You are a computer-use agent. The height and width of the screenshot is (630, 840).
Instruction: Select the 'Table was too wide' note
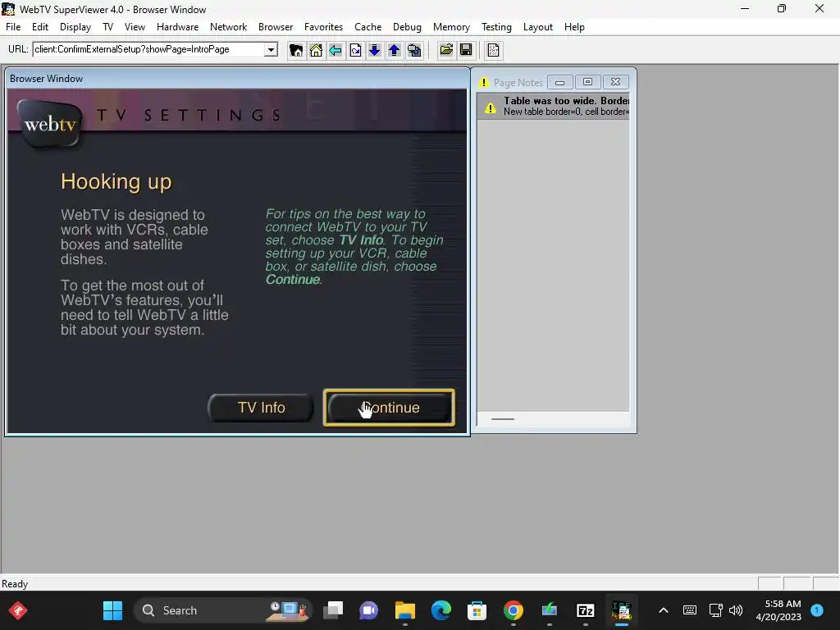tap(553, 106)
